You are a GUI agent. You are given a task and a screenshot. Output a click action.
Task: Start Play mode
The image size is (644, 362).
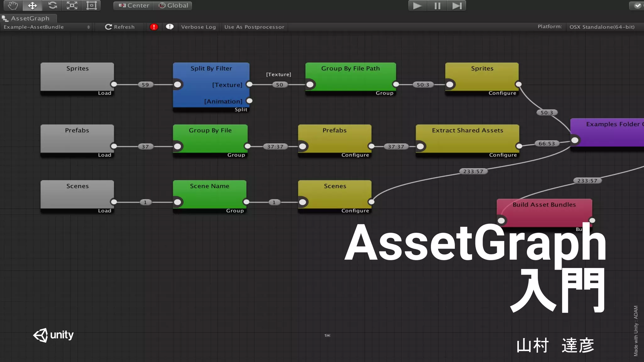[x=417, y=6]
